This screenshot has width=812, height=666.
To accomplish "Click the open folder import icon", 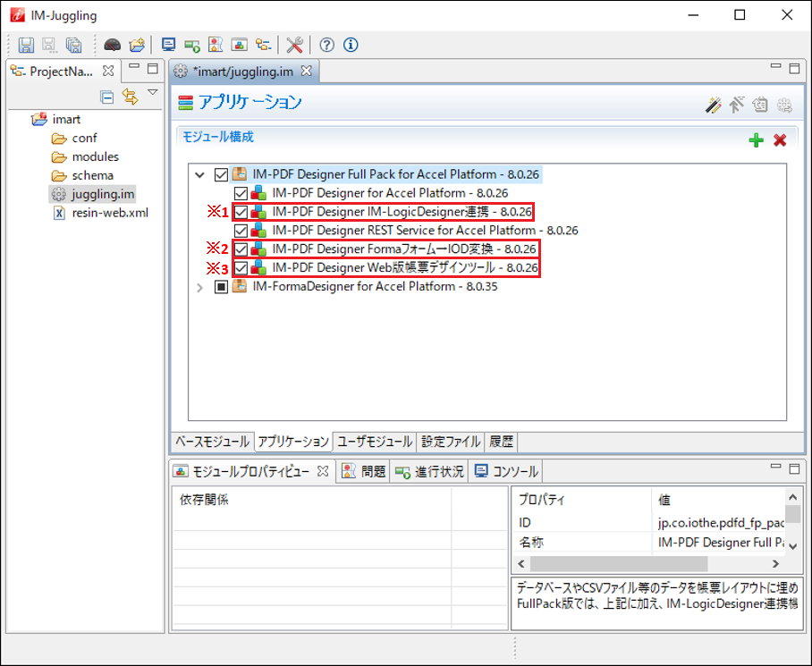I will point(137,45).
